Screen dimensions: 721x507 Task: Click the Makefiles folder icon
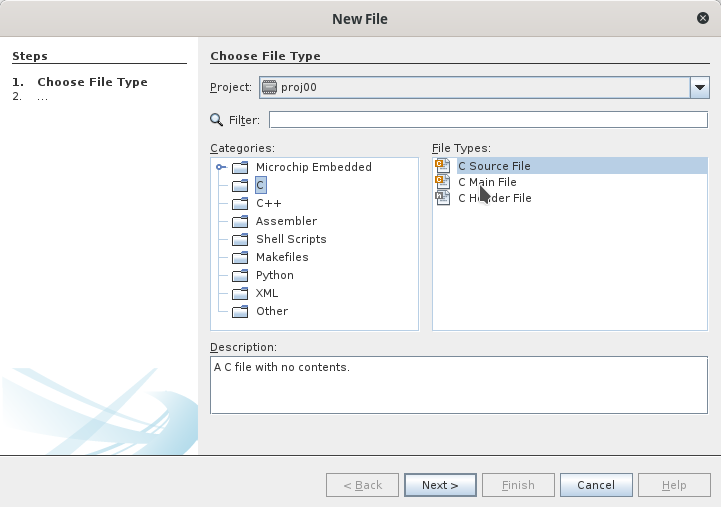(x=240, y=257)
